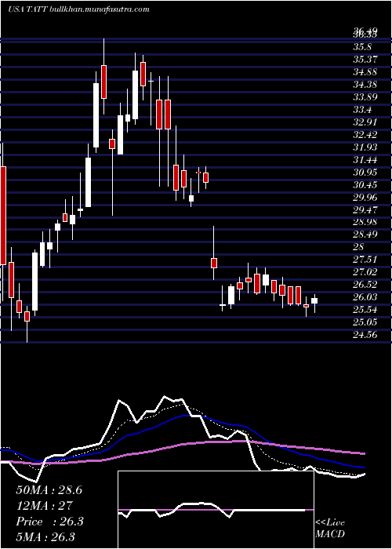The width and height of the screenshot is (392, 549).
Task: Click the last white candlestick on the right
Action: (314, 300)
